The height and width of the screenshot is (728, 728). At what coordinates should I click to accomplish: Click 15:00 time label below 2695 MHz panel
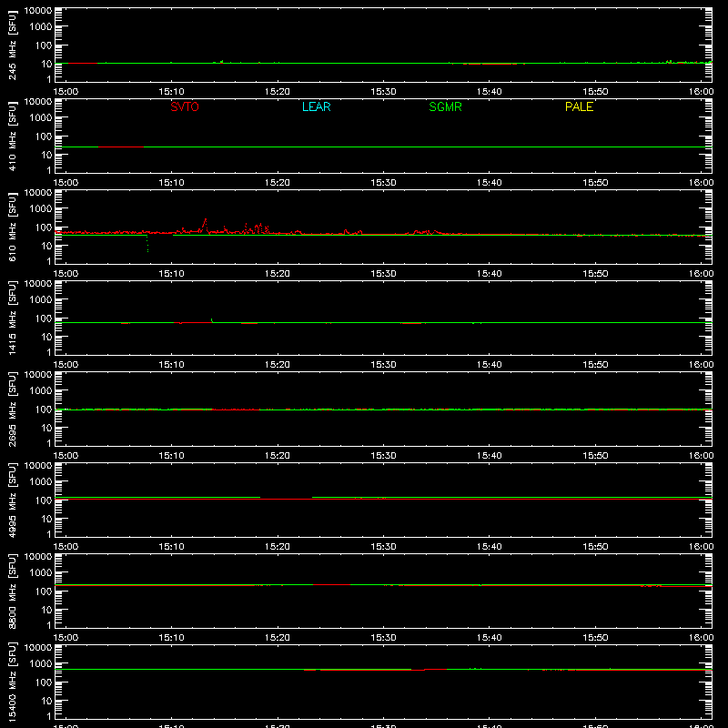pos(66,456)
